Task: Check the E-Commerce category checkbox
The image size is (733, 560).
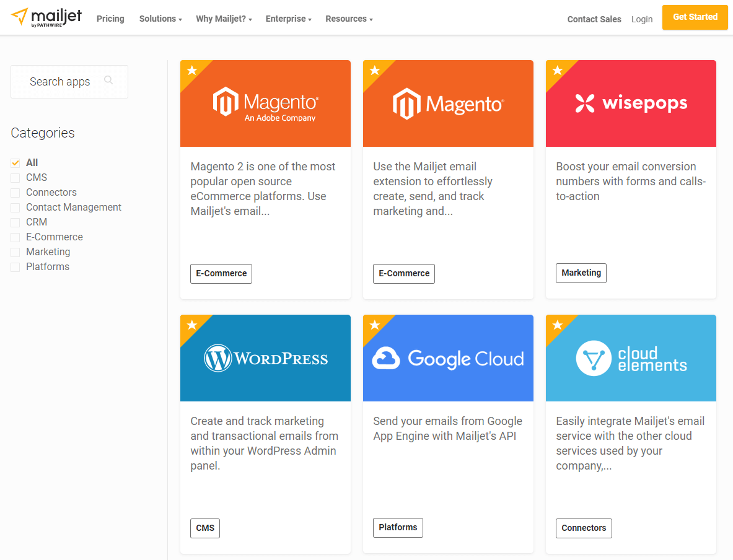Action: [15, 237]
